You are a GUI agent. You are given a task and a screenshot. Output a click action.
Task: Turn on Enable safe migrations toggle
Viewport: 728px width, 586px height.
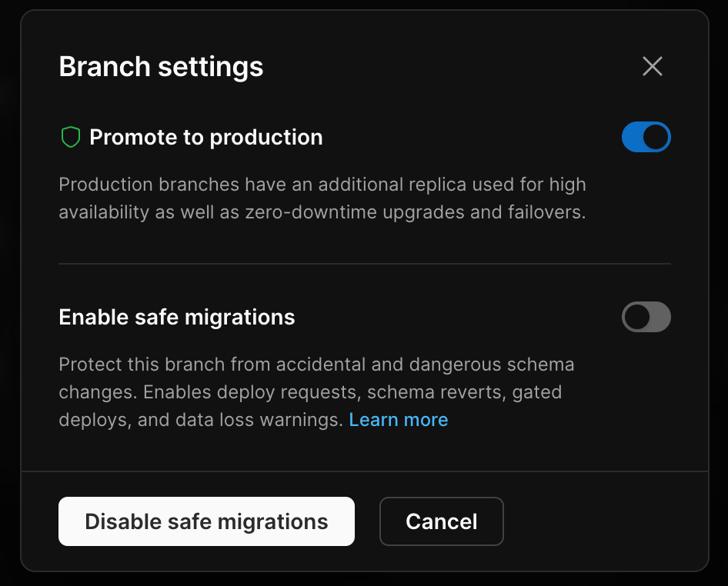point(646,317)
